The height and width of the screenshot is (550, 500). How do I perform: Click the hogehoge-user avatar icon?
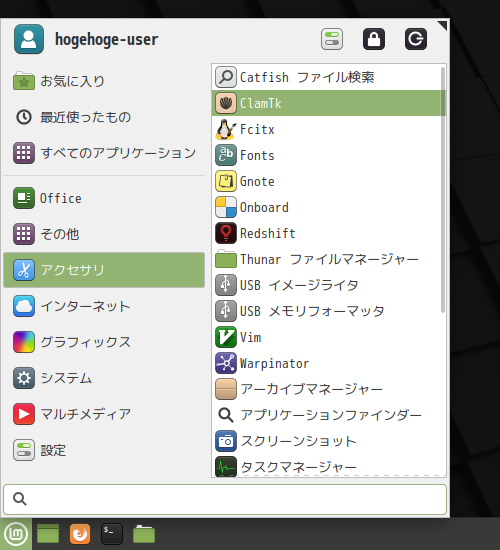pos(29,39)
